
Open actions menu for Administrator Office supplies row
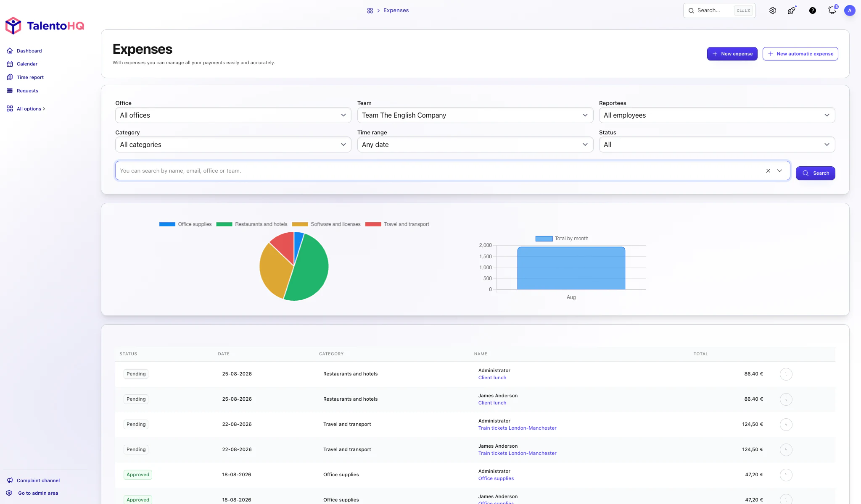tap(786, 475)
